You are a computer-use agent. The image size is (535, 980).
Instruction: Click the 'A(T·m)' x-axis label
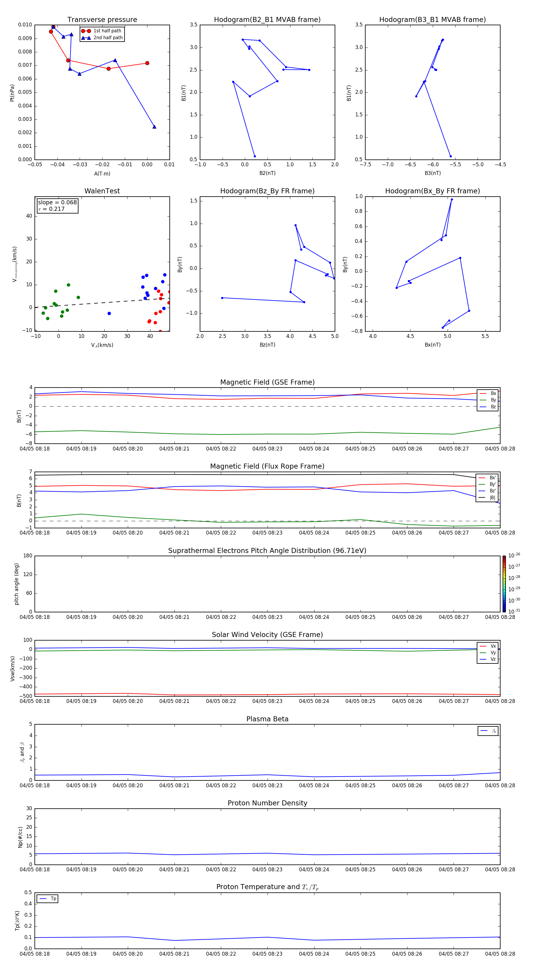tap(102, 173)
